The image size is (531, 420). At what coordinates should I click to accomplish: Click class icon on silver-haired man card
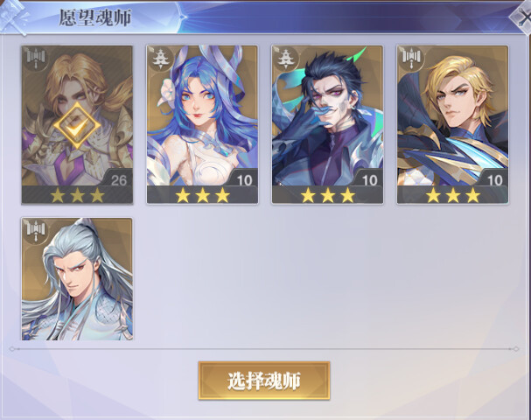click(36, 231)
